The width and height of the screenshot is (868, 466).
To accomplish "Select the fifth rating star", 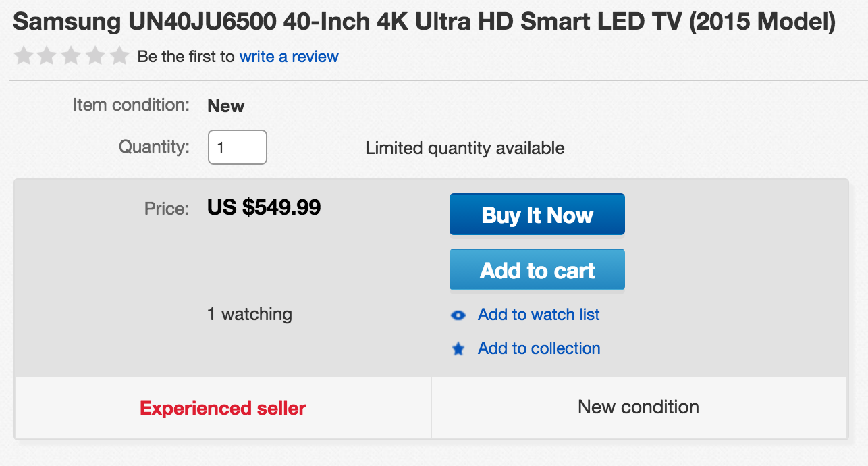I will coord(119,56).
